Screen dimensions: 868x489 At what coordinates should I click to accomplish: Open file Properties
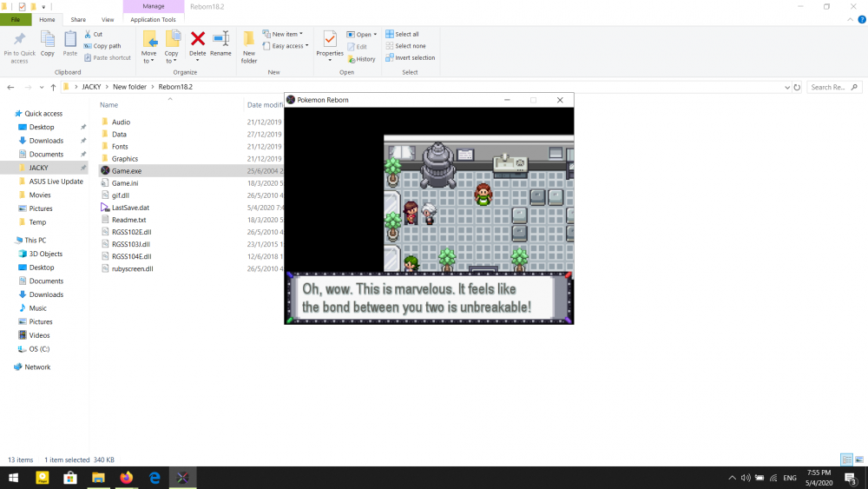coord(330,45)
